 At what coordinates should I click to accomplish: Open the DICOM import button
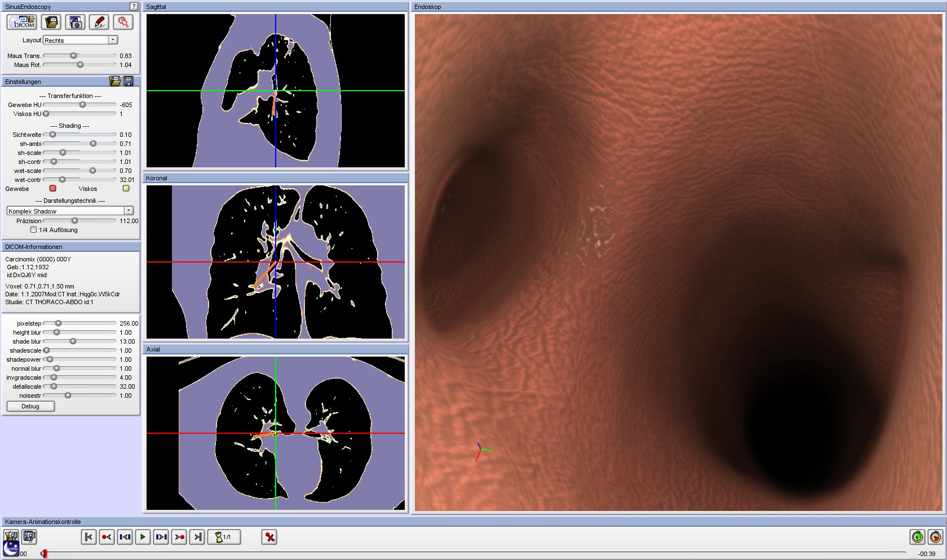[x=23, y=23]
